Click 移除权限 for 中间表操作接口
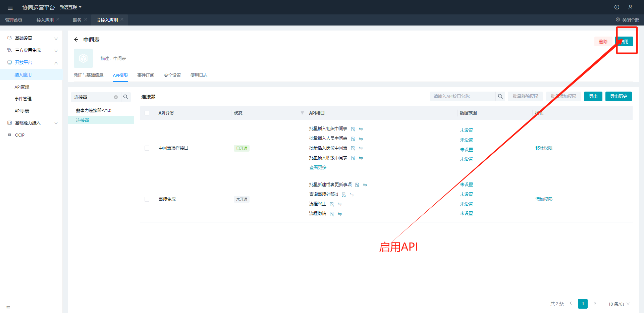This screenshot has height=313, width=644. (x=544, y=148)
